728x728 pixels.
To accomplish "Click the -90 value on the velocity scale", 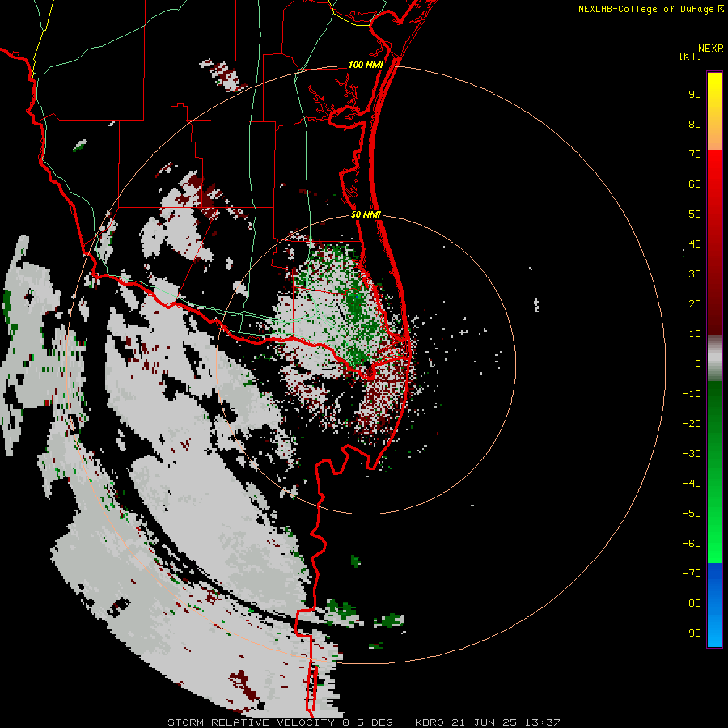I will point(692,633).
